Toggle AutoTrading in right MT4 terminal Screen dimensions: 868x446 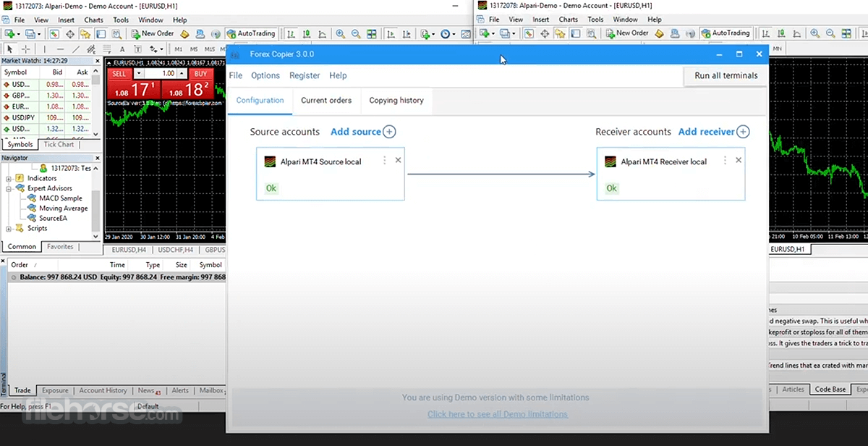tap(726, 33)
